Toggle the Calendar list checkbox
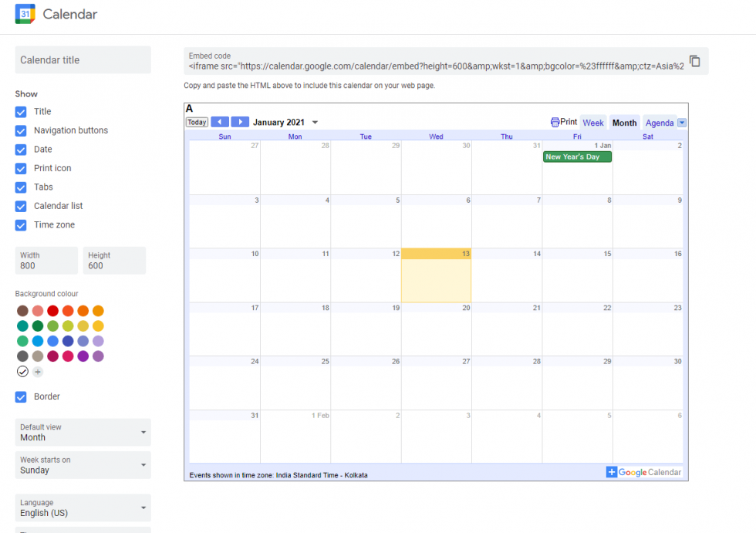756x533 pixels. coord(21,206)
